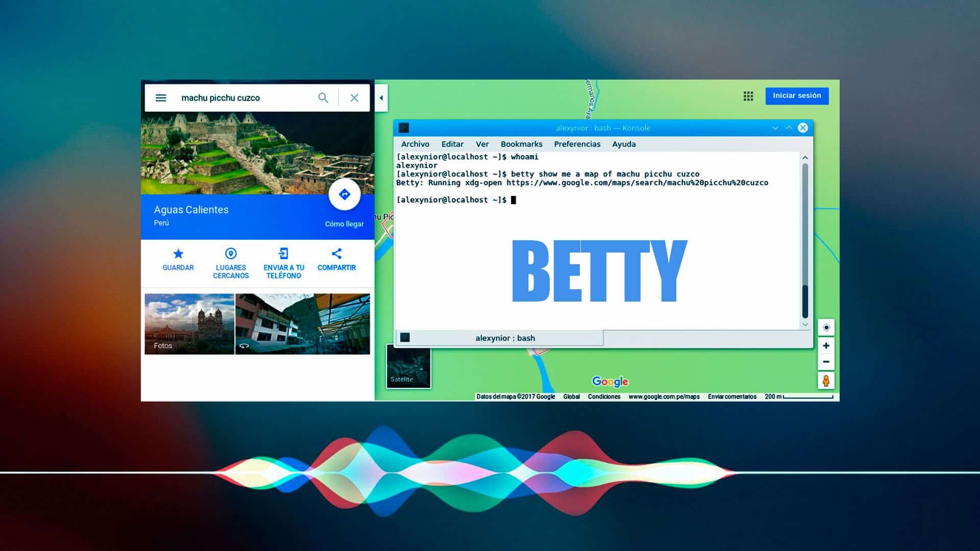Click the zoom in plus control
980x551 pixels.
pyautogui.click(x=826, y=345)
